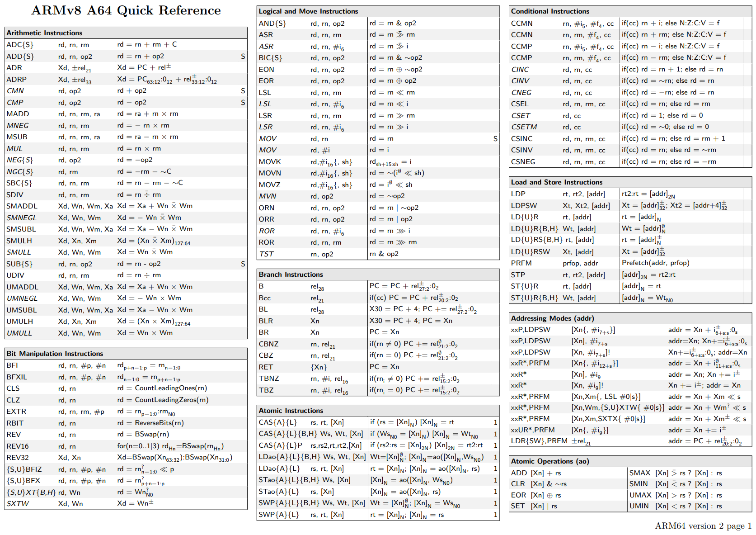Select the TBNZ branch instruction
The width and height of the screenshot is (756, 535).
(x=269, y=379)
